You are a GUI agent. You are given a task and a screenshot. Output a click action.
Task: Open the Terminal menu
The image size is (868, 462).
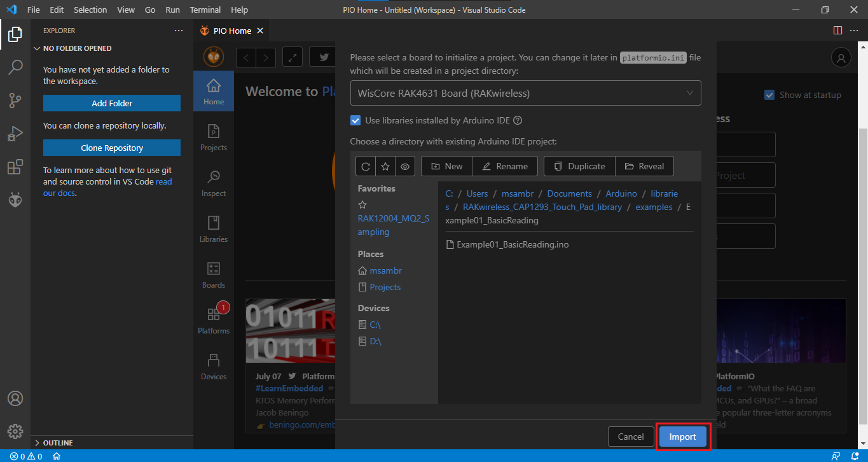205,10
